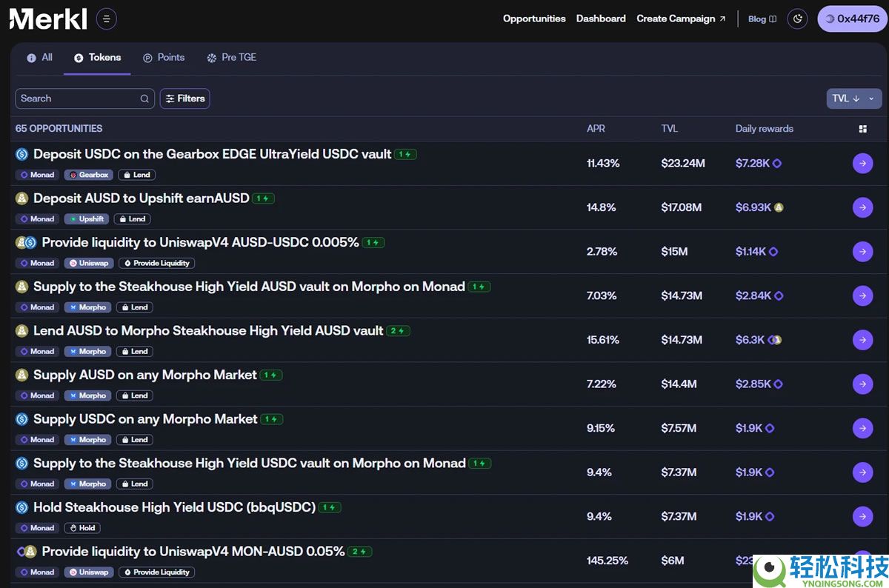Select the Pre TGE tab

[x=231, y=58]
